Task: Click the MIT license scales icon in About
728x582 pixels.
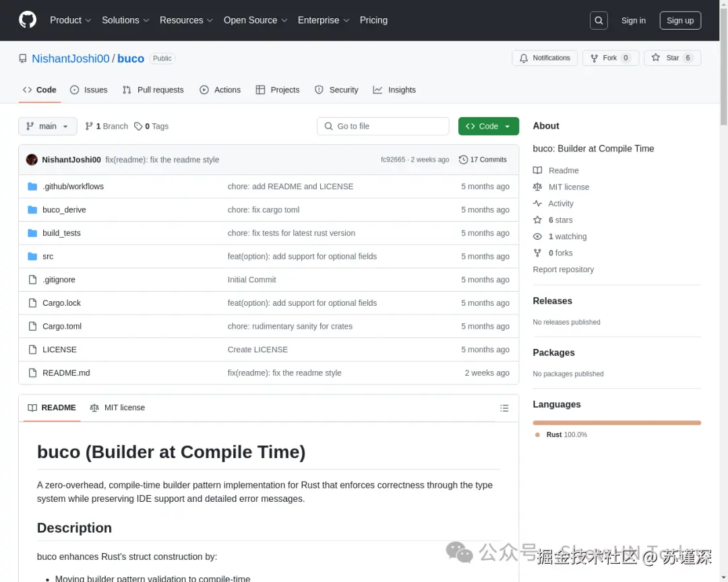Action: point(537,187)
